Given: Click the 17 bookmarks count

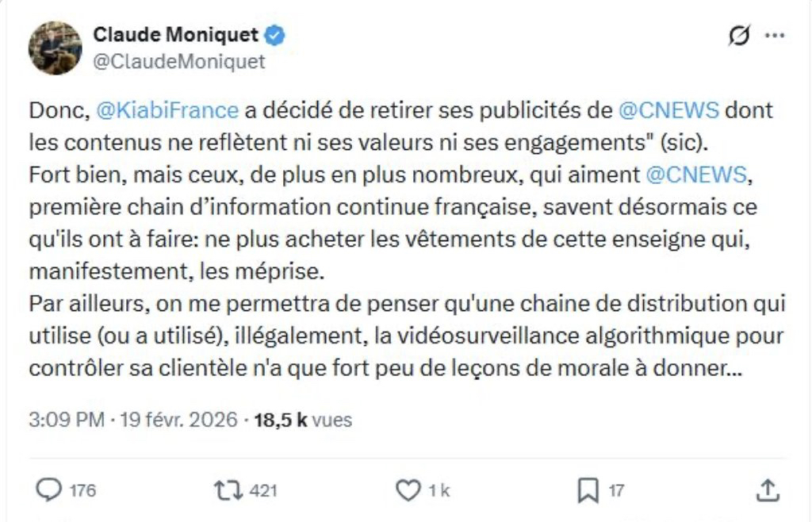Looking at the screenshot, I should click(x=616, y=491).
